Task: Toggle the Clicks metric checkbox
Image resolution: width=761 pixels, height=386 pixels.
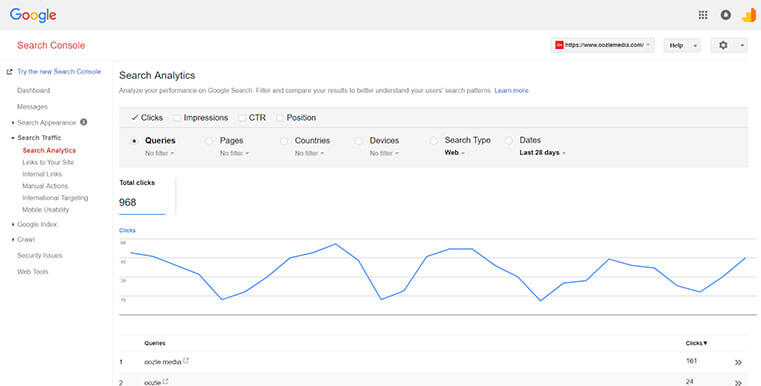Action: (135, 117)
